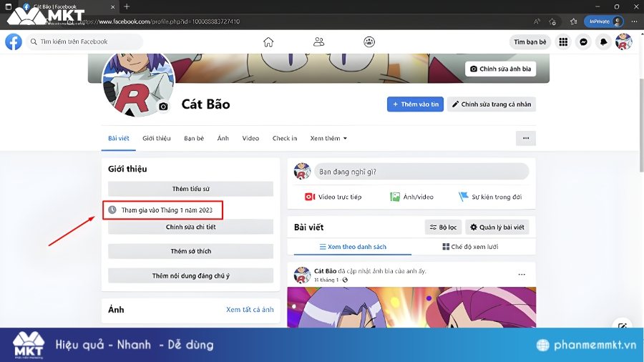This screenshot has height=362, width=644.
Task: Expand the Xem thêm dropdown
Action: [x=328, y=138]
